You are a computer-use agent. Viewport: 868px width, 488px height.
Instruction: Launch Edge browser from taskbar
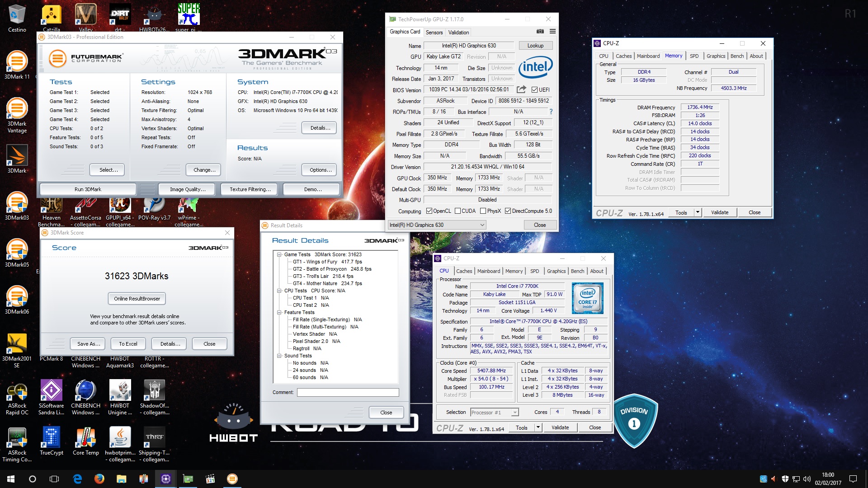[77, 479]
